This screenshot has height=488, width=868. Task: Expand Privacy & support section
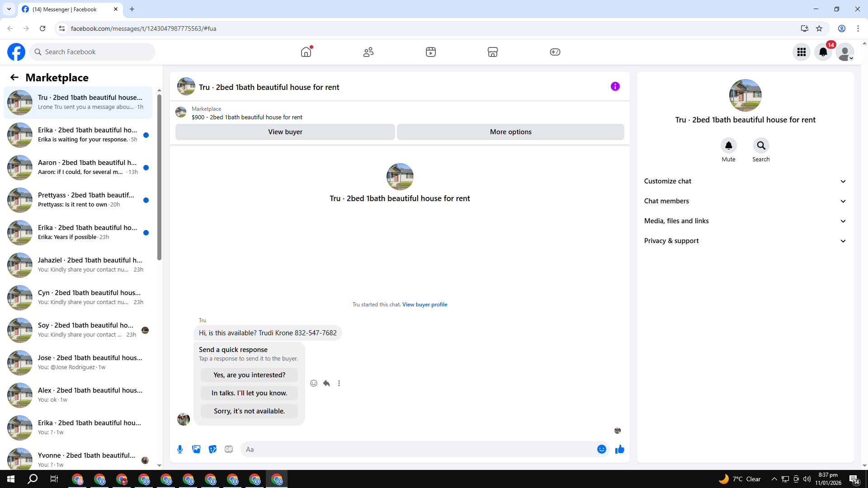[745, 241]
